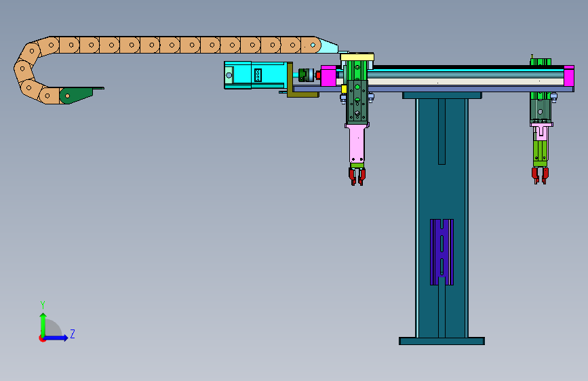
Task: Click the red jaws of the right gripper
Action: tap(540, 175)
